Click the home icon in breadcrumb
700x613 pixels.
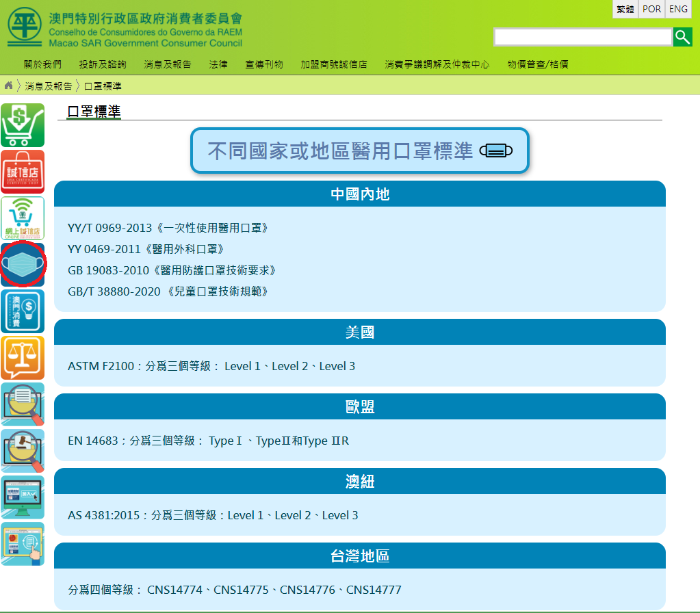coord(9,86)
